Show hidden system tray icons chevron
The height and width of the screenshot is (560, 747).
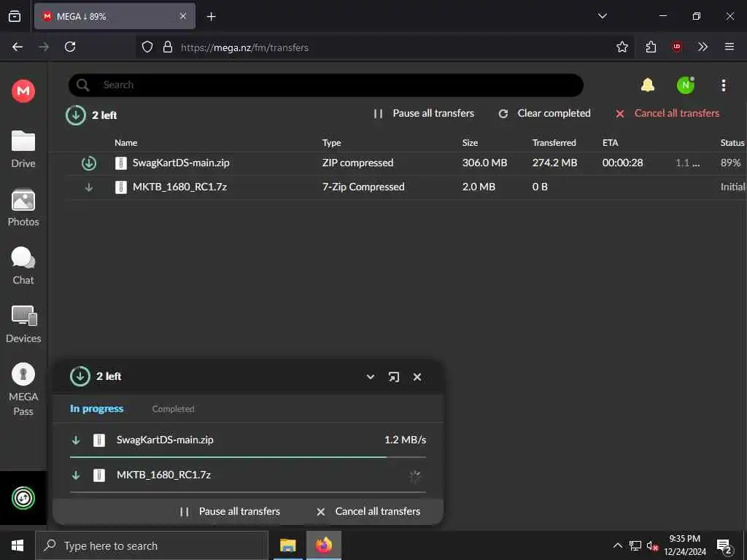point(617,545)
